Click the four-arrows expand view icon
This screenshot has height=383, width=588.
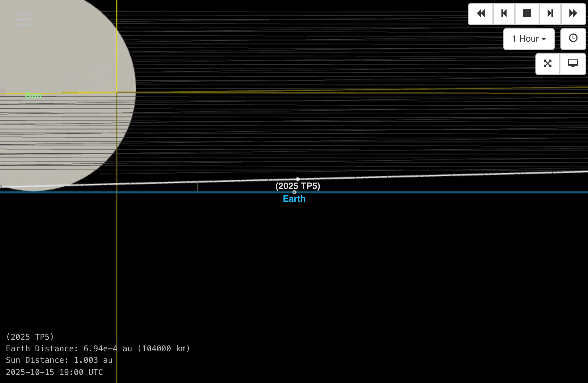tap(548, 64)
